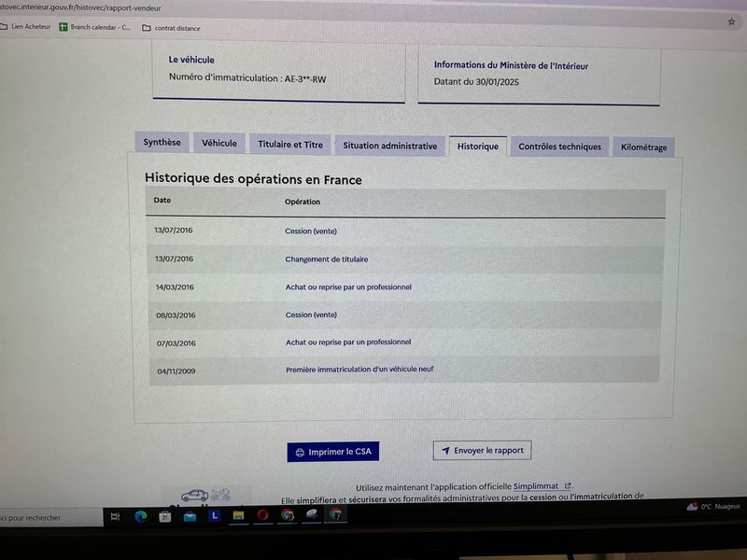Click the send arrow icon in Envoyer le rapport
747x560 pixels.
(x=445, y=451)
